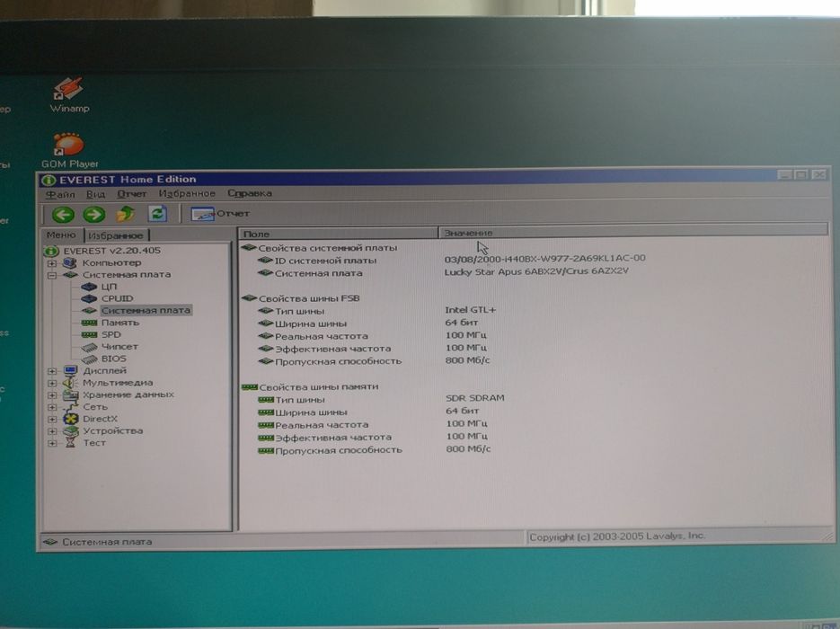Click the Поле column header
The image size is (840, 629).
pyautogui.click(x=339, y=234)
